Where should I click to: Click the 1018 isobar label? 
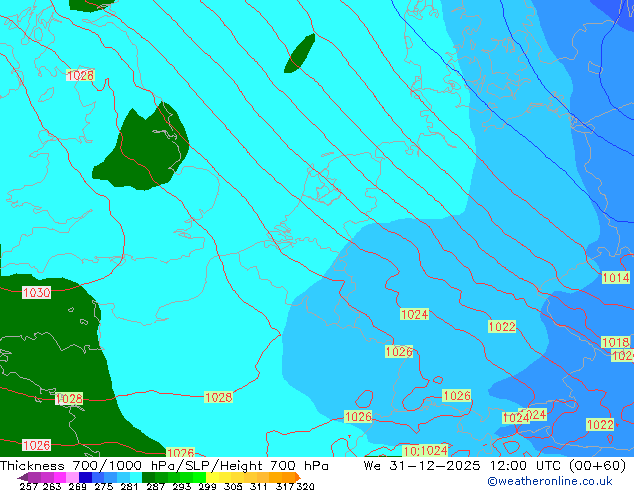pos(615,342)
